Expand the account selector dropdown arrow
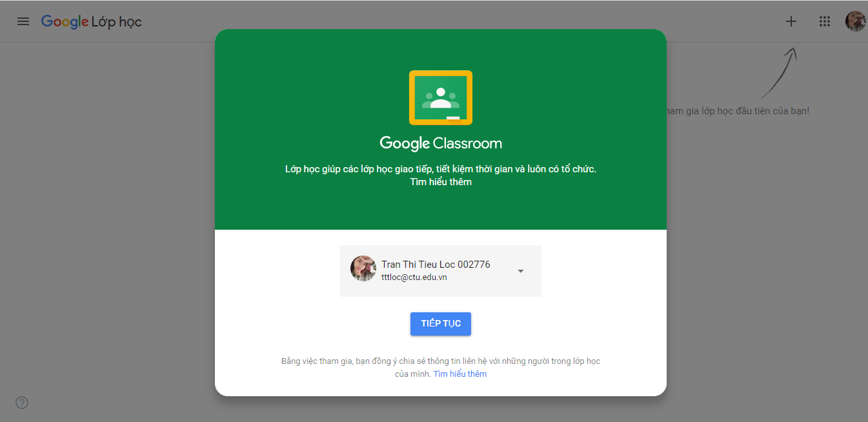Viewport: 868px width, 422px height. click(521, 271)
